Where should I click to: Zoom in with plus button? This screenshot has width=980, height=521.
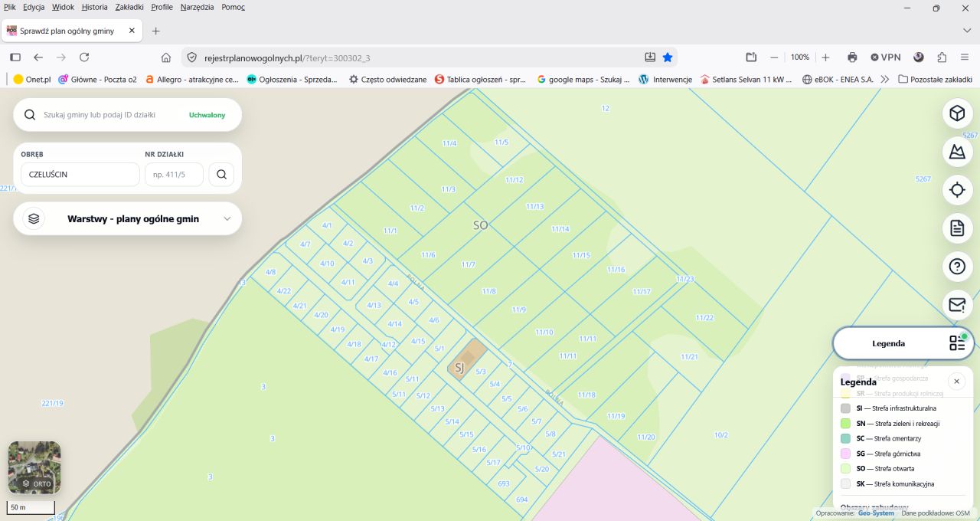825,57
